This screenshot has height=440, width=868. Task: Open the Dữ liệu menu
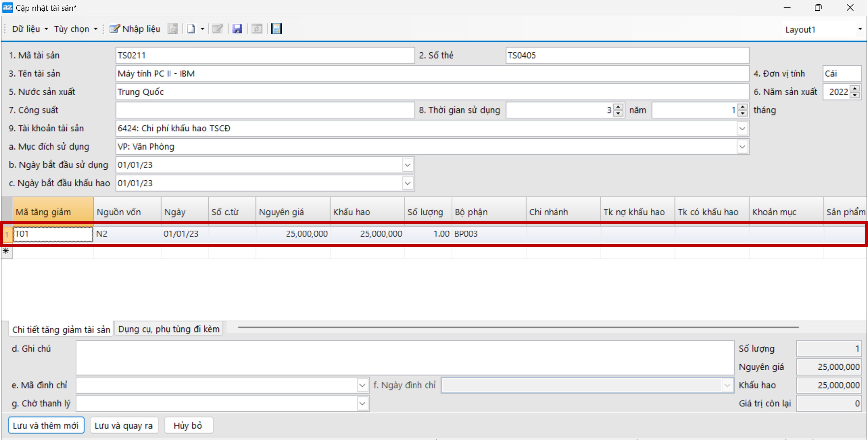point(30,29)
